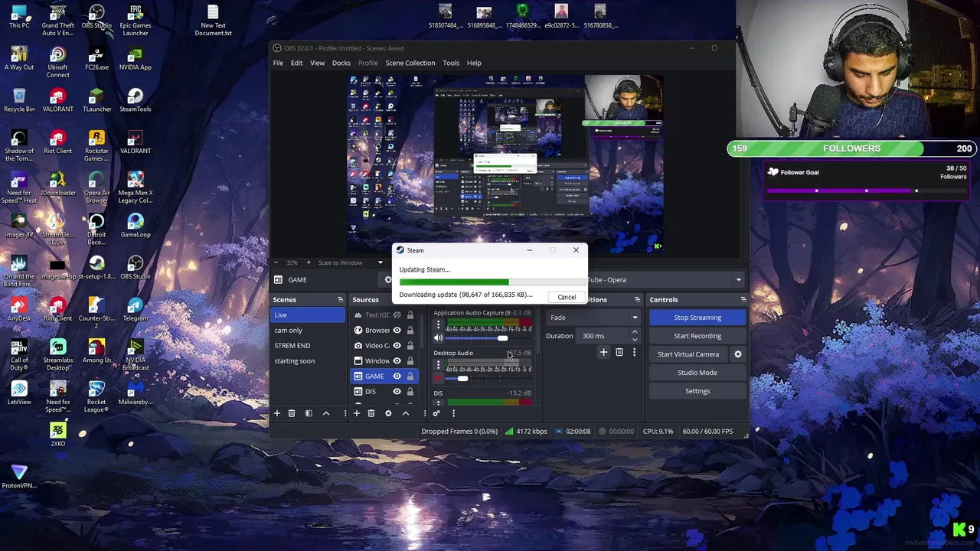Open the Tools menu
This screenshot has height=551, width=980.
coord(451,63)
